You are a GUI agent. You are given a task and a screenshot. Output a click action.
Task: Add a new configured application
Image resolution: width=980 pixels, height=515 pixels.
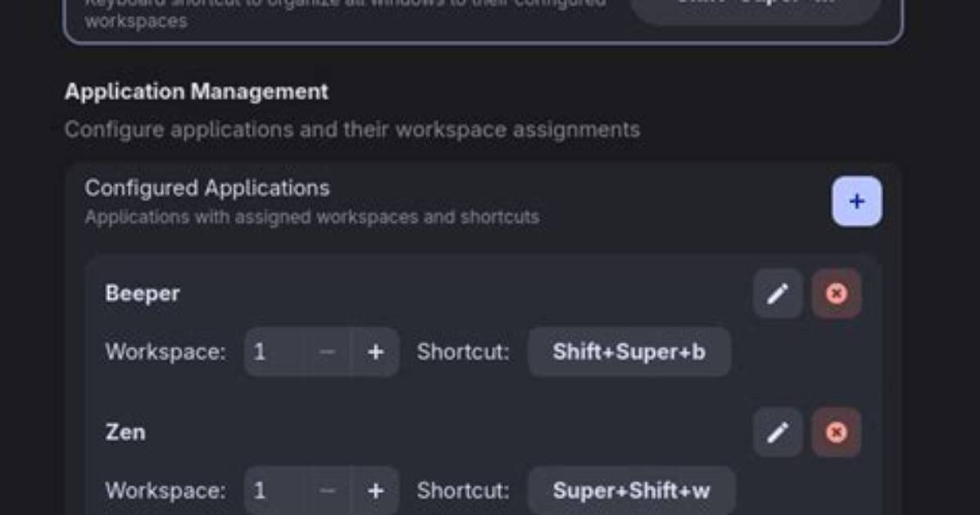click(x=856, y=201)
